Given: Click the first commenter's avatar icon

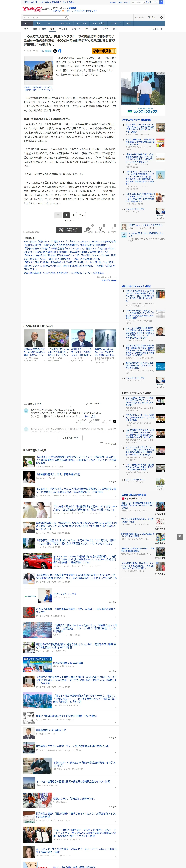Looking at the screenshot, I should (x=26, y=411).
